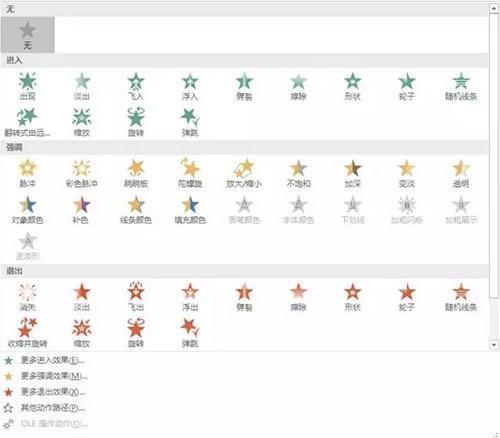Image resolution: width=500 pixels, height=438 pixels.
Task: Click the gallery scrollbar down arrow
Action: click(494, 345)
